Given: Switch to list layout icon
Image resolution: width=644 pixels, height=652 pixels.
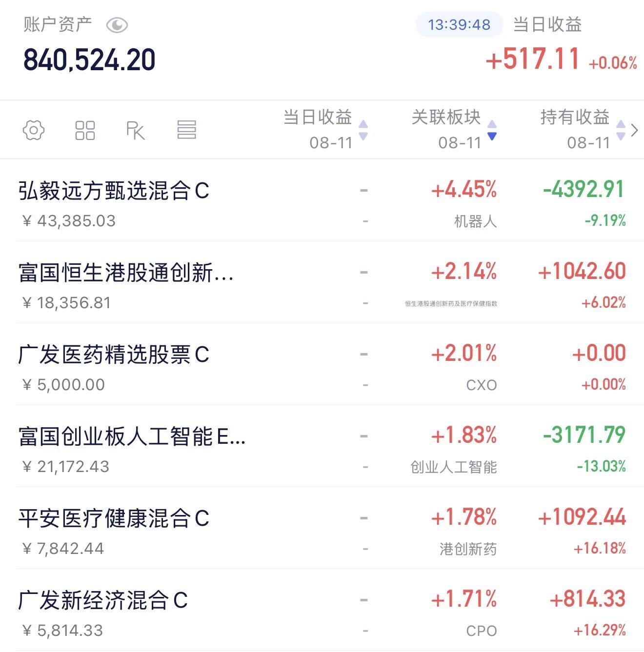Looking at the screenshot, I should [x=186, y=130].
